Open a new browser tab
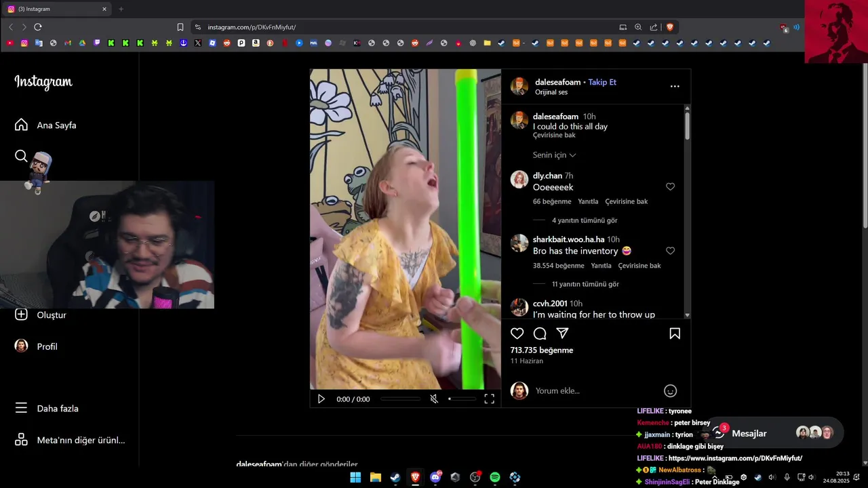The width and height of the screenshot is (868, 488). tap(121, 9)
